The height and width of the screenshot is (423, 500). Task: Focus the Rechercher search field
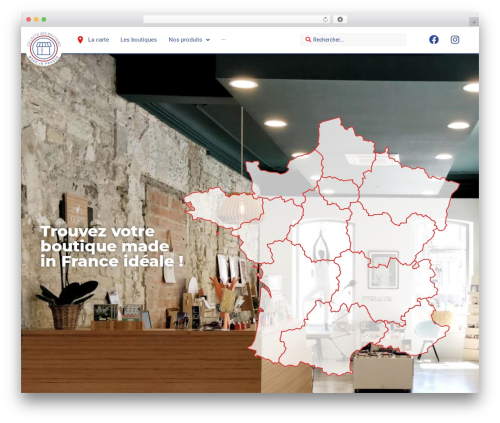(353, 40)
